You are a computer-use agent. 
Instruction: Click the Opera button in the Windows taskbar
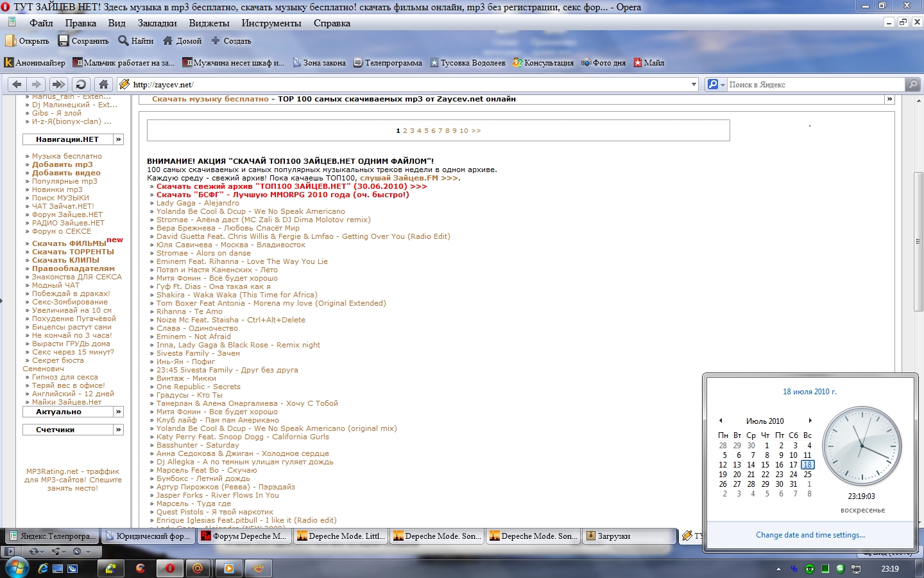tap(169, 568)
